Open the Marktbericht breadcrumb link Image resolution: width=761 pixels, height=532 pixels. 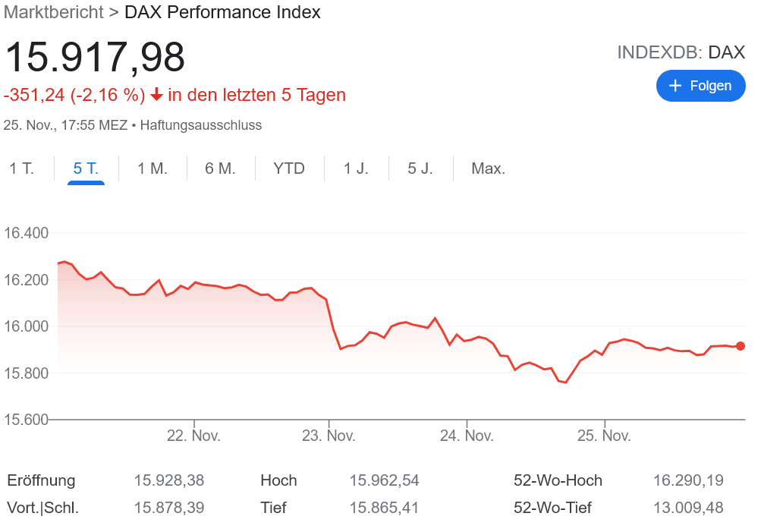[53, 12]
